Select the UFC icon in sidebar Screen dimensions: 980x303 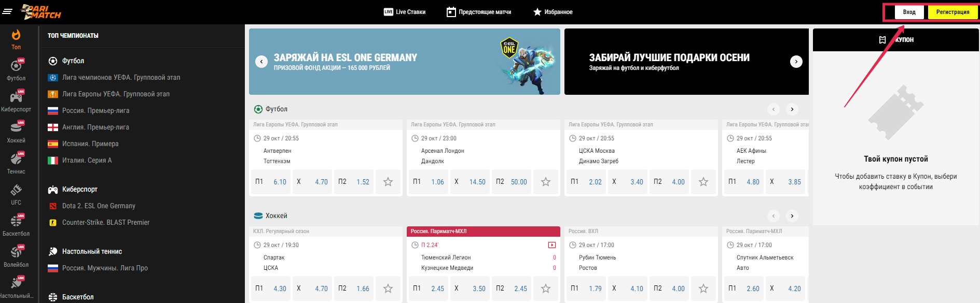[x=16, y=190]
